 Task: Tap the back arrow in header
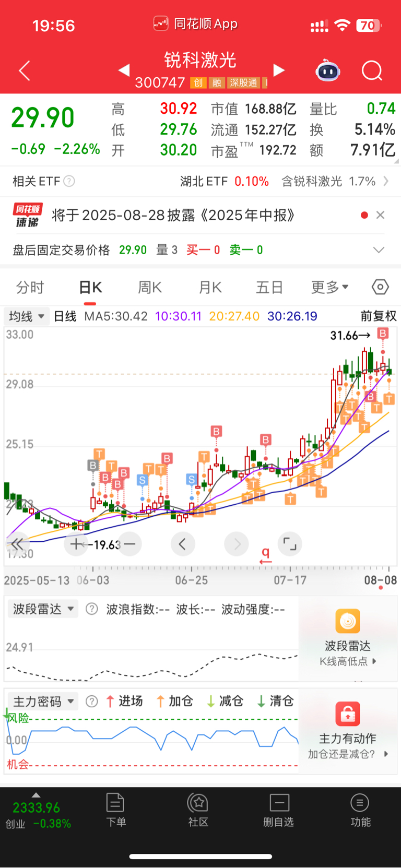pos(25,70)
